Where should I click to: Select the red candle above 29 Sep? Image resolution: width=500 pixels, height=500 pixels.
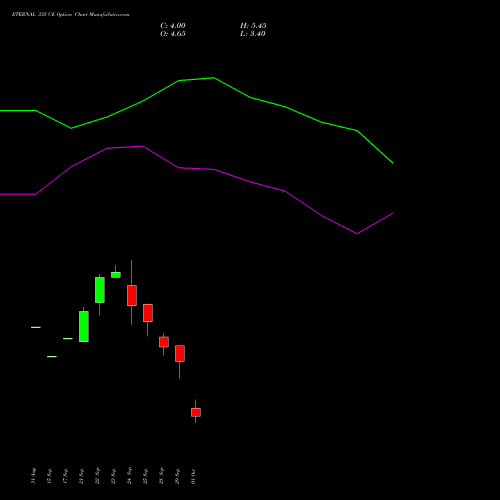(x=180, y=353)
